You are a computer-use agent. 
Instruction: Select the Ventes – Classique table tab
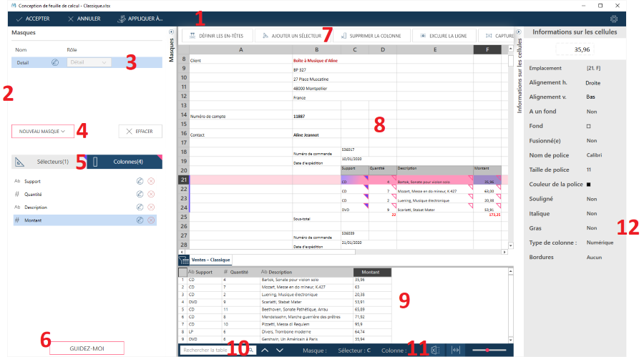(210, 260)
